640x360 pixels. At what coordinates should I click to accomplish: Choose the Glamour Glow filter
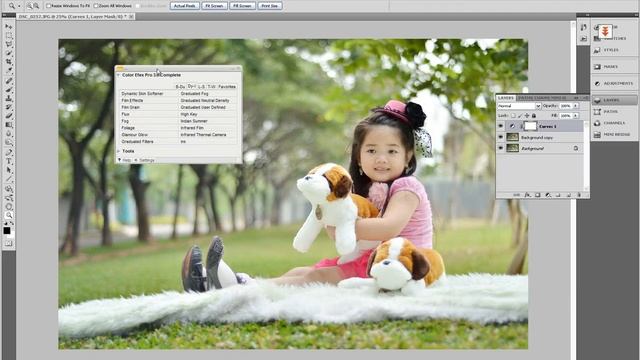[x=135, y=135]
